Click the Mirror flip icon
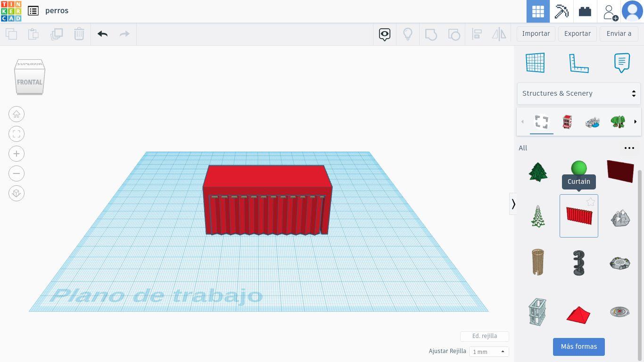The width and height of the screenshot is (644, 362). [499, 34]
